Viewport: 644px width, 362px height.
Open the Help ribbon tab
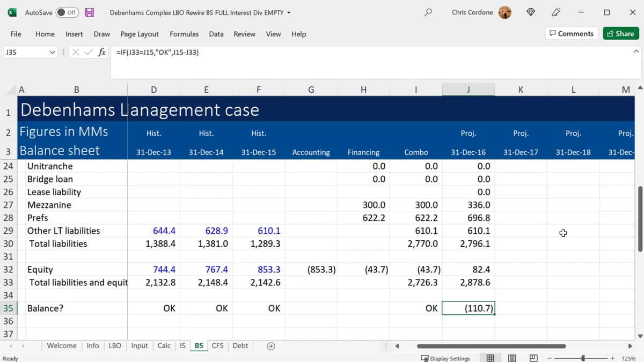(298, 34)
